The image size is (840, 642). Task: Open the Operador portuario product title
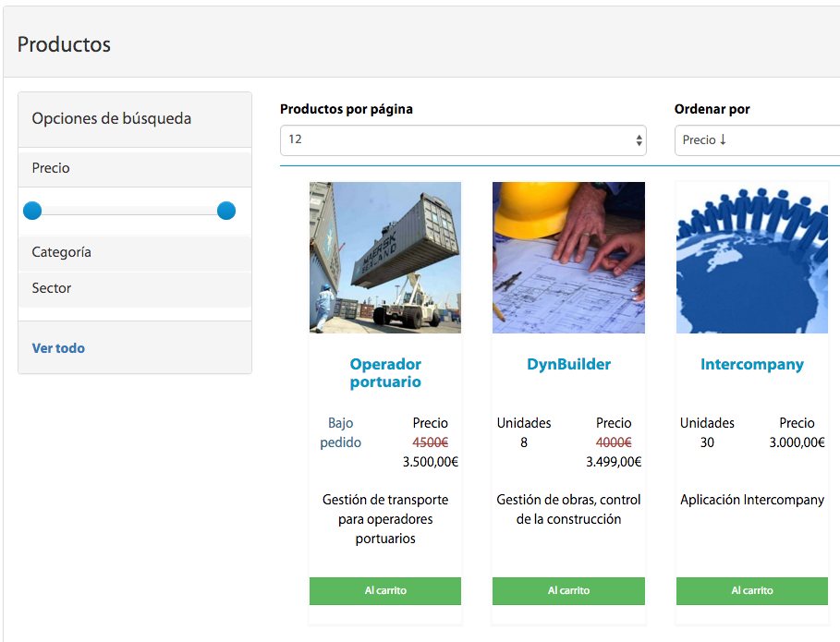coord(385,372)
